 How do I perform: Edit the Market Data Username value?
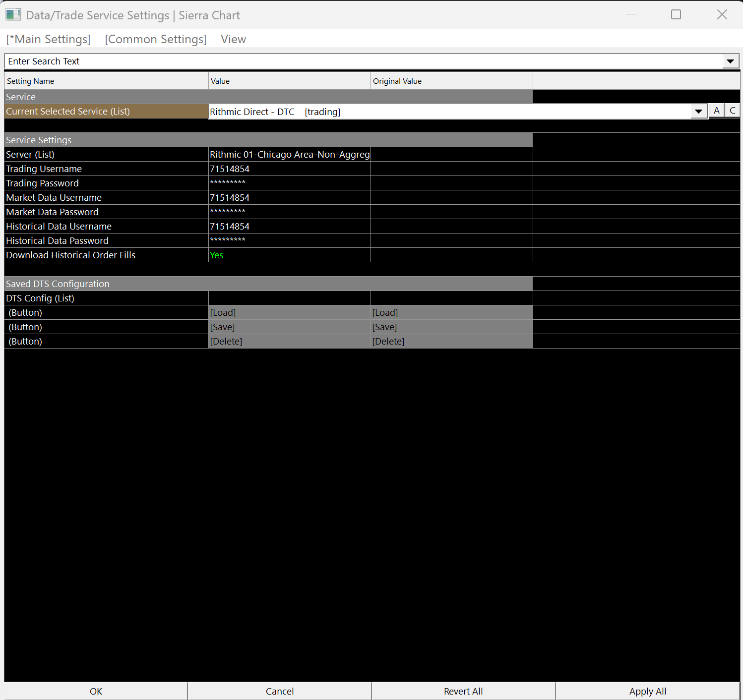[x=290, y=198]
